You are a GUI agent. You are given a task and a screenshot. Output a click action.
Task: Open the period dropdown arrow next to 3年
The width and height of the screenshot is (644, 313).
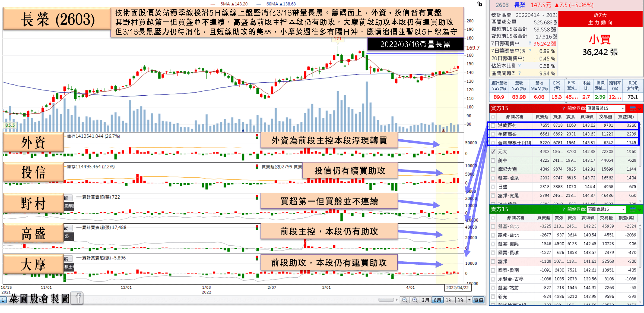tap(469, 300)
